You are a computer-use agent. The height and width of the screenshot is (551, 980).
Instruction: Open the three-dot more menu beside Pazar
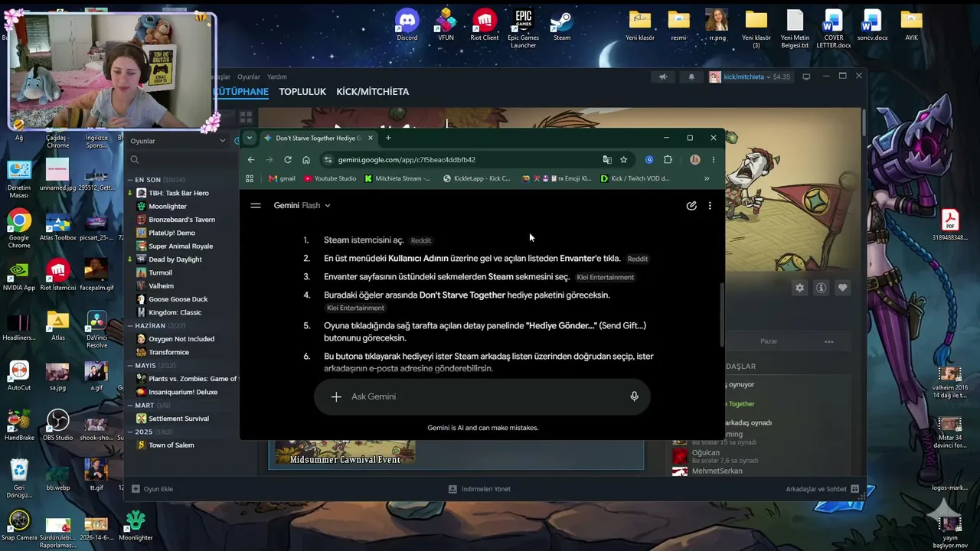click(x=829, y=341)
